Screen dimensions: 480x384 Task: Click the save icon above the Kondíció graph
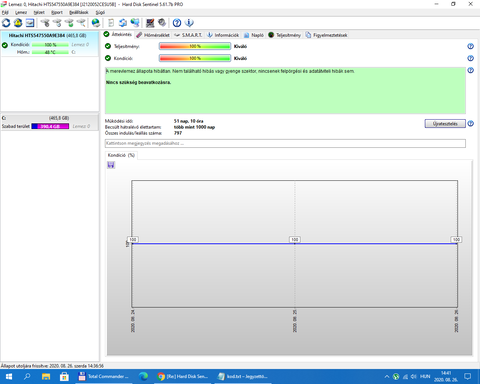coord(111,165)
